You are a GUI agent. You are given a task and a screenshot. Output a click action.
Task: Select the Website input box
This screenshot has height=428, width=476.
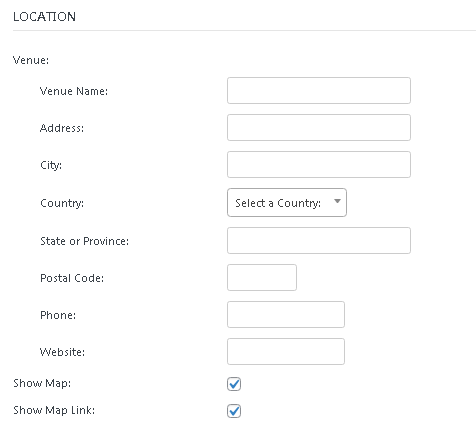[x=286, y=352]
